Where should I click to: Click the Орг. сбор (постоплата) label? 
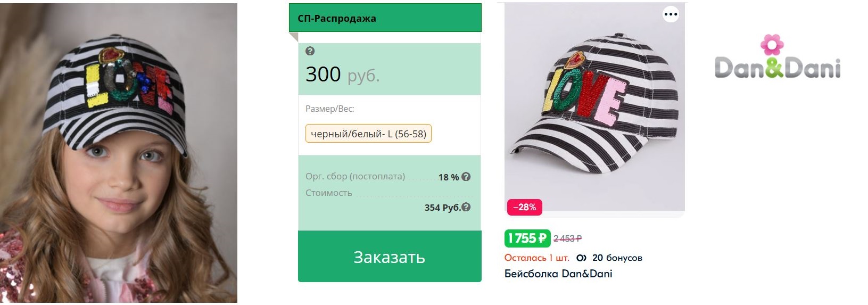pyautogui.click(x=355, y=176)
